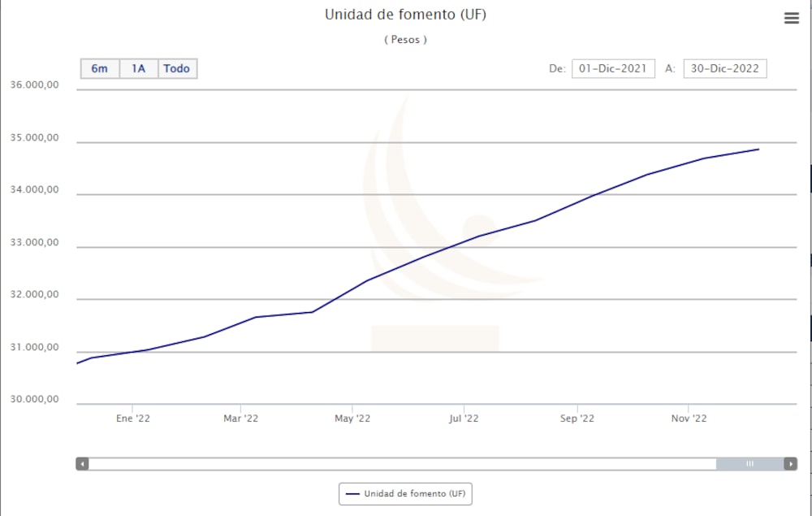The image size is (812, 516).
Task: Click the Pesos subtitle text
Action: [x=405, y=40]
